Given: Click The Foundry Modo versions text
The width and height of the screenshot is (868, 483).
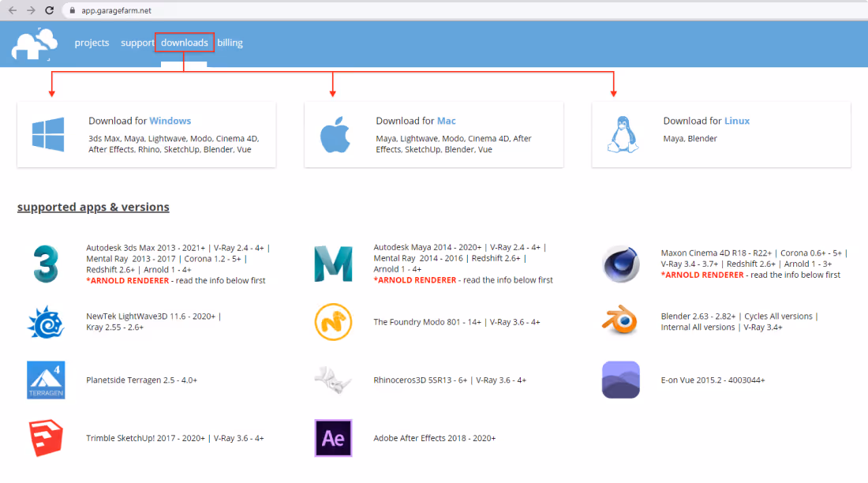Looking at the screenshot, I should 457,322.
